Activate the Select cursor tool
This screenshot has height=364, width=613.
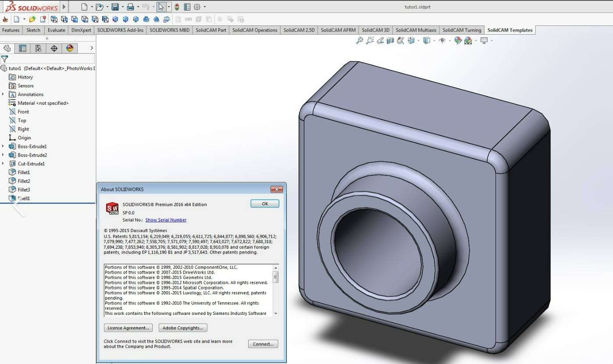[161, 7]
